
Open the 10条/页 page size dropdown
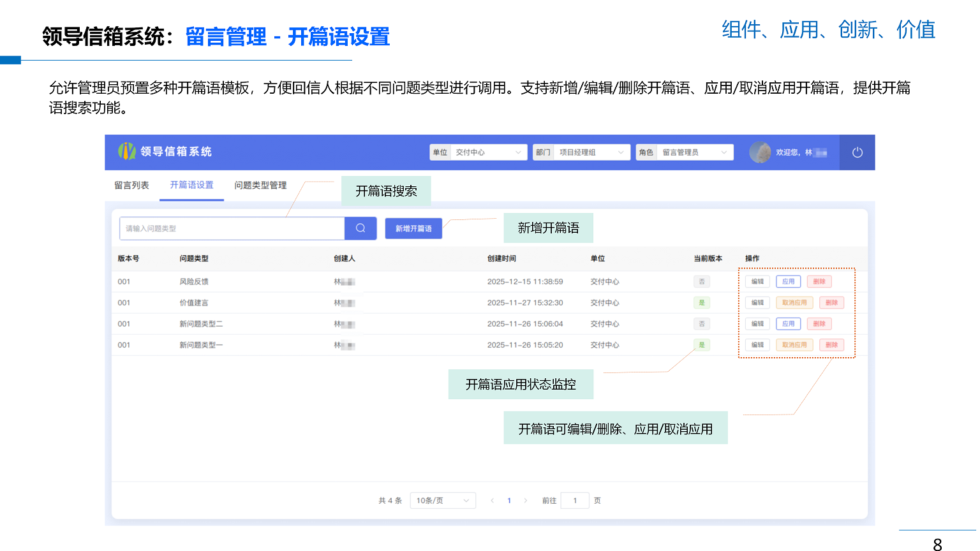click(443, 501)
